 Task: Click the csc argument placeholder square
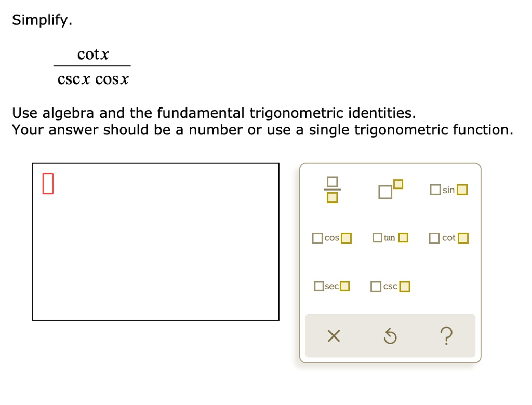coord(404,286)
